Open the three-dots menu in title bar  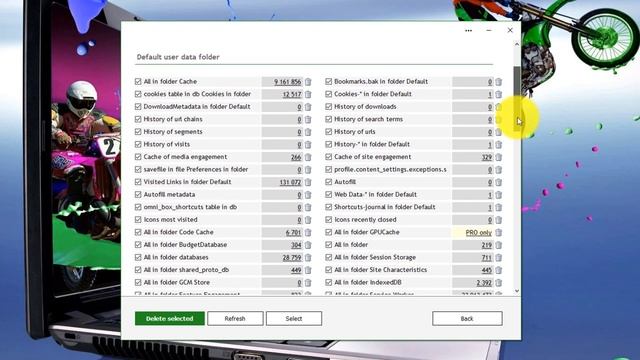[468, 30]
